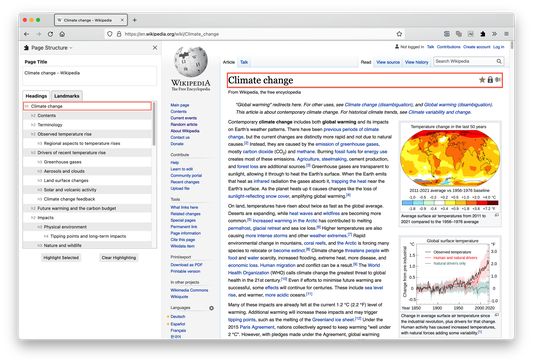Open the Global surface temperature chart thumbnail
Screen dimensions: 533x364
pos(450,274)
